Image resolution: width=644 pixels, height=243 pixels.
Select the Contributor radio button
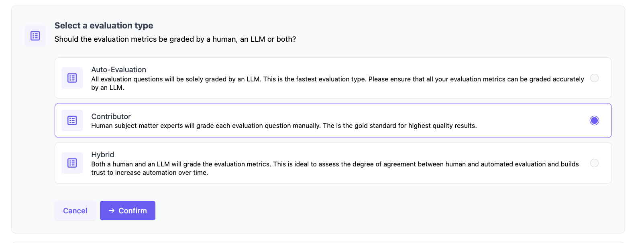pyautogui.click(x=594, y=120)
